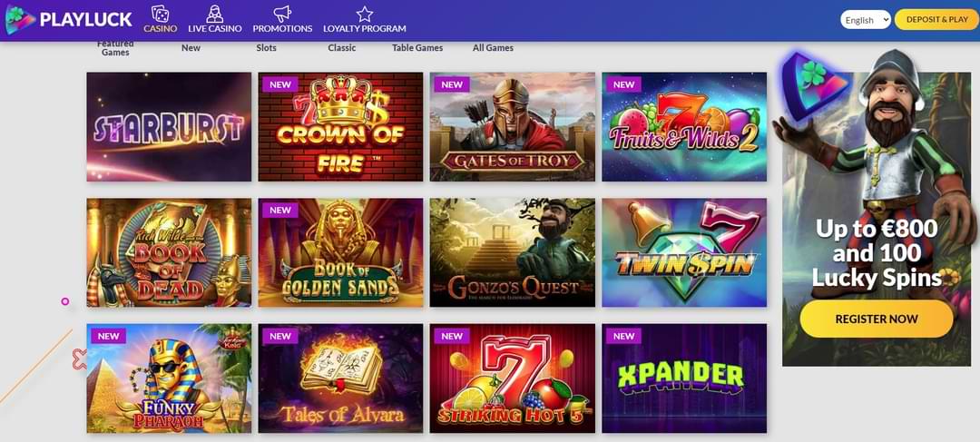Expand the English language dropdown
The height and width of the screenshot is (442, 980).
point(866,19)
